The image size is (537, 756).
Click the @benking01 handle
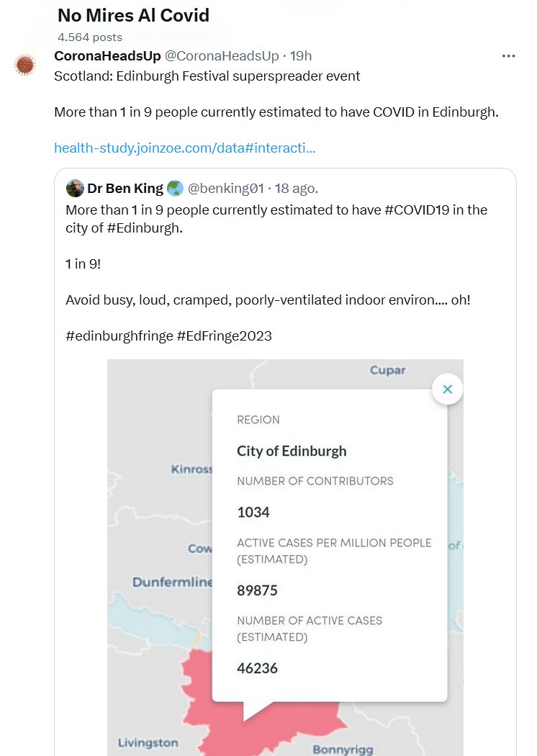coord(225,189)
